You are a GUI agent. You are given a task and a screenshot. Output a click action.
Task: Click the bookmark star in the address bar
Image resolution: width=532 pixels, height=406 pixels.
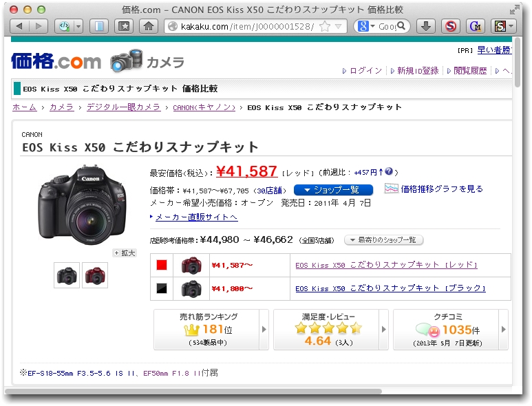(x=324, y=26)
